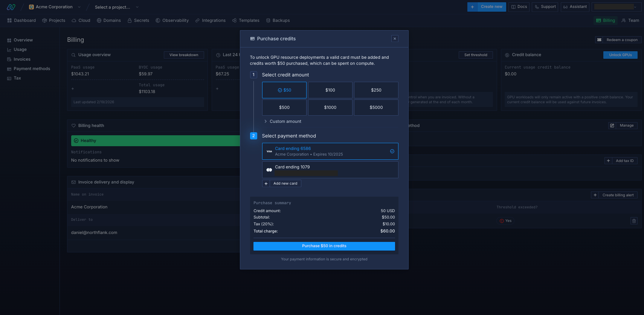
Task: Click the Credit balance icon
Action: (x=507, y=55)
